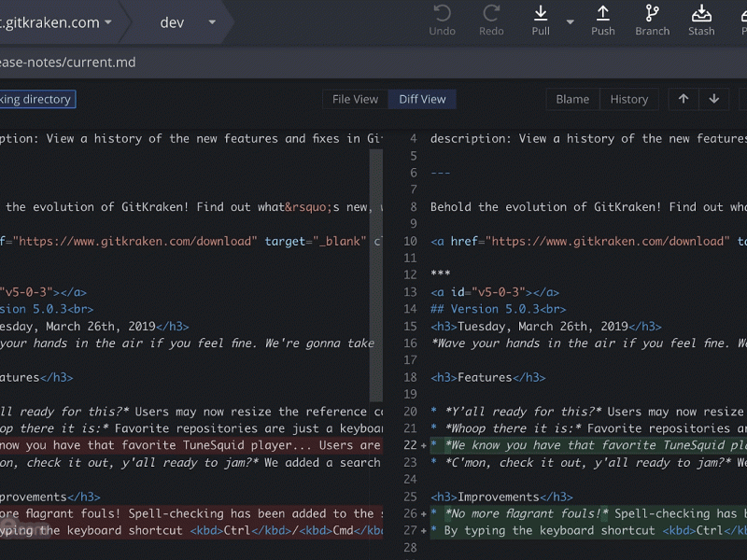Image resolution: width=747 pixels, height=560 pixels.
Task: Stage line 22 using its plus icon
Action: click(423, 446)
